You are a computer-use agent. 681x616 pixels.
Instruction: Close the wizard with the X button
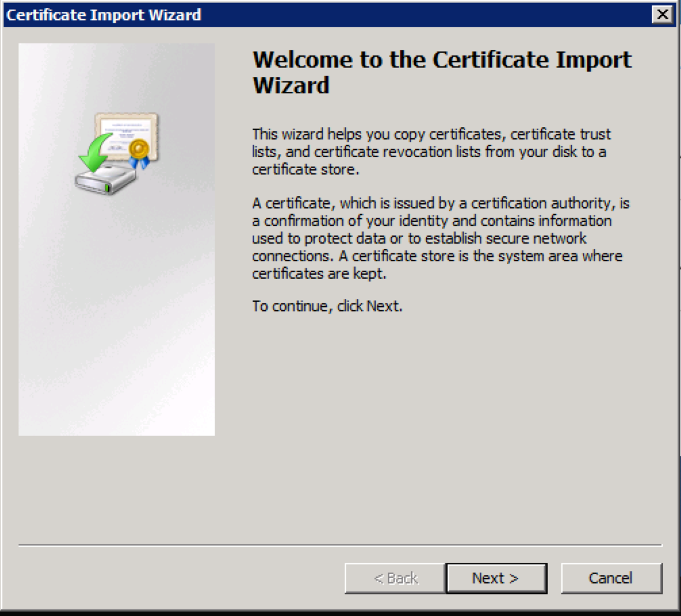pos(662,15)
